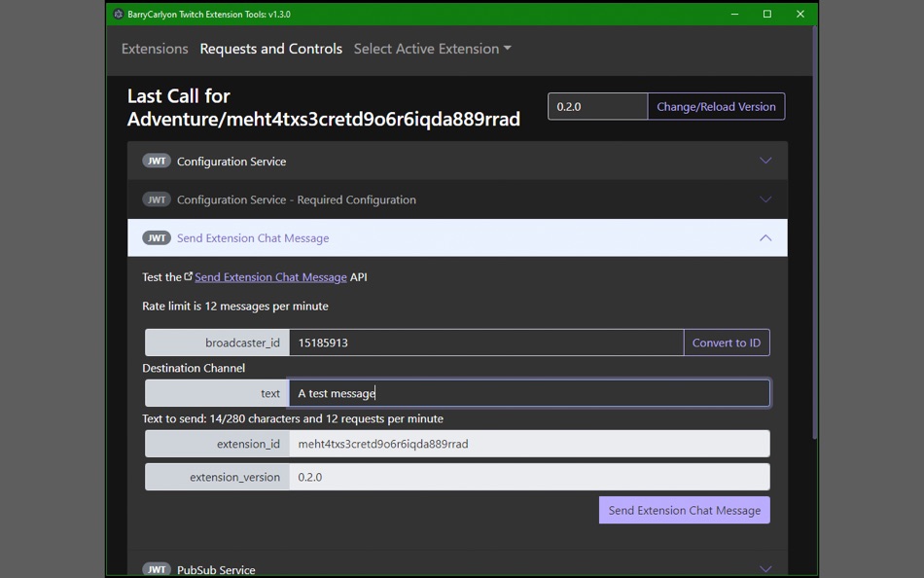Viewport: 924px width, 578px height.
Task: Click Change/Reload Version button
Action: click(x=716, y=106)
